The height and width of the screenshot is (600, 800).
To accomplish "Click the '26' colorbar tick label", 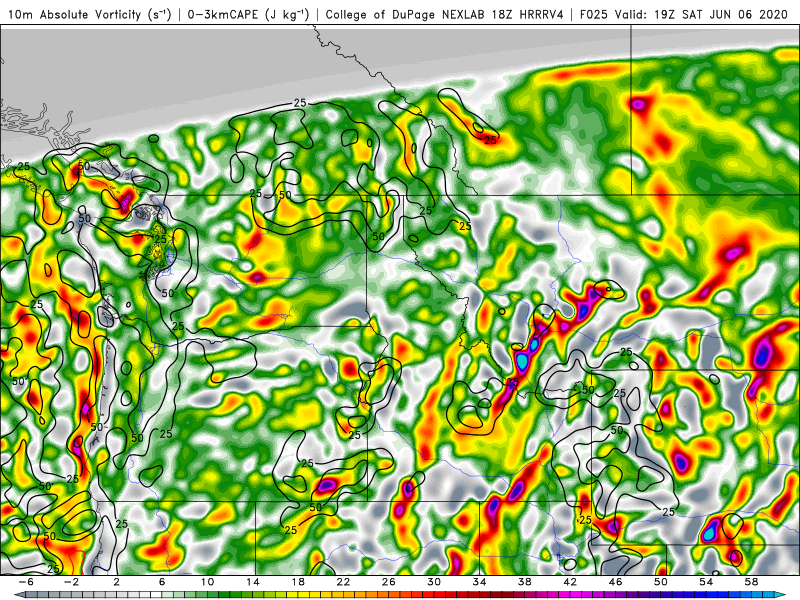I will click(389, 582).
